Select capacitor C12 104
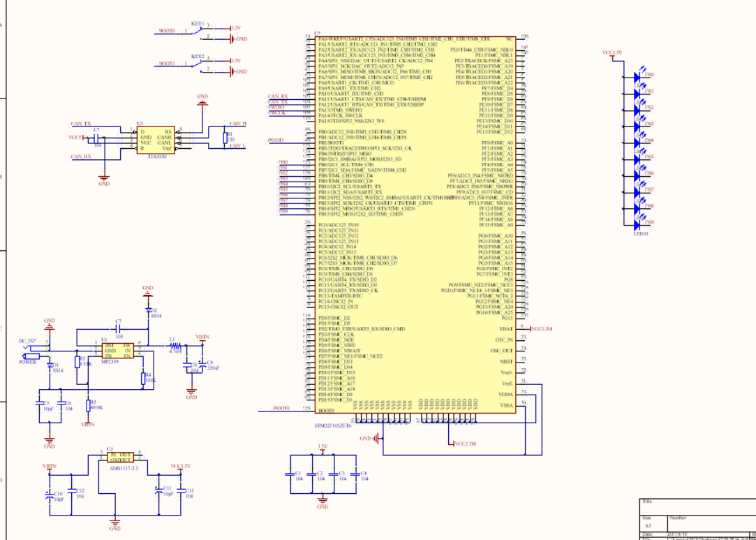756x540 pixels. (73, 490)
